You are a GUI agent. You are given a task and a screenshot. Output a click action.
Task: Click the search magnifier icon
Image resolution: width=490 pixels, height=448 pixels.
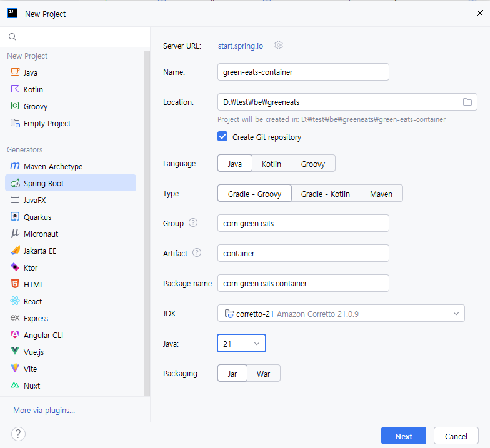pos(12,37)
